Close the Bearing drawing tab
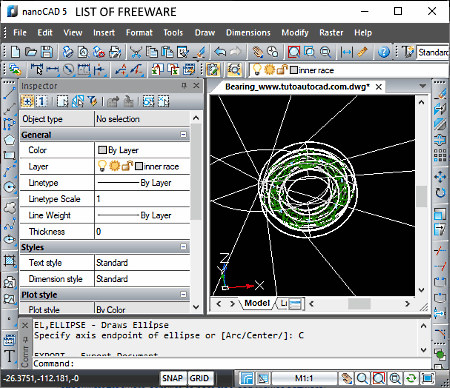This screenshot has width=450, height=388. [379, 87]
